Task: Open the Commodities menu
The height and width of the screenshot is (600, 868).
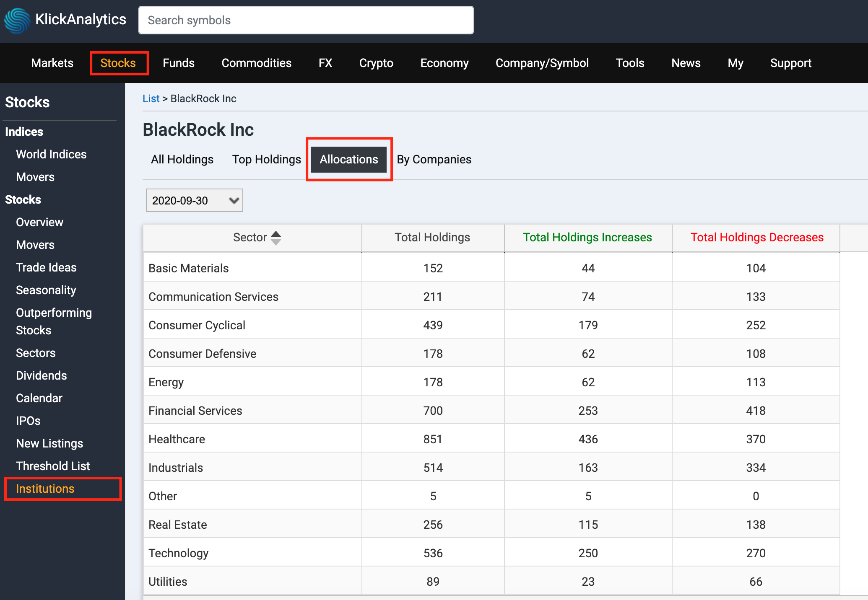Action: click(x=257, y=63)
